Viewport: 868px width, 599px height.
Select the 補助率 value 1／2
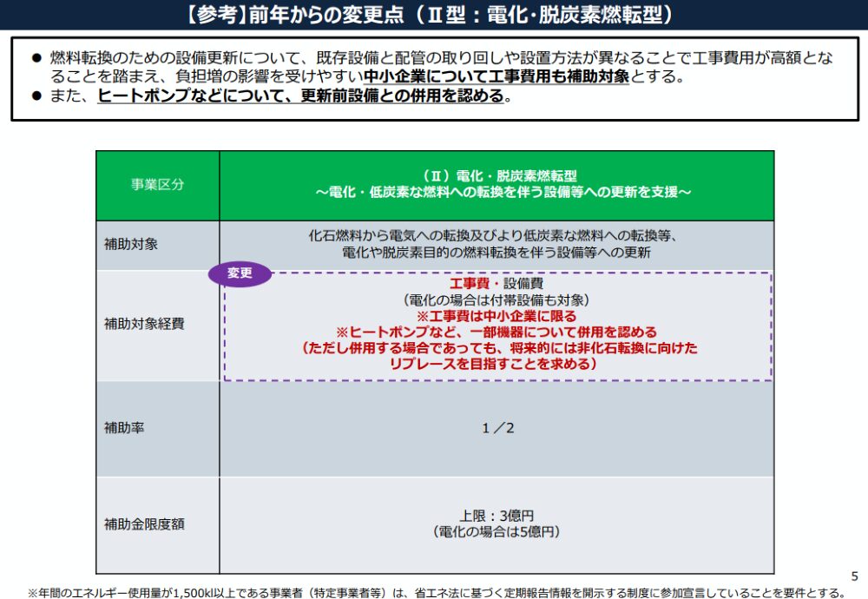tap(496, 426)
